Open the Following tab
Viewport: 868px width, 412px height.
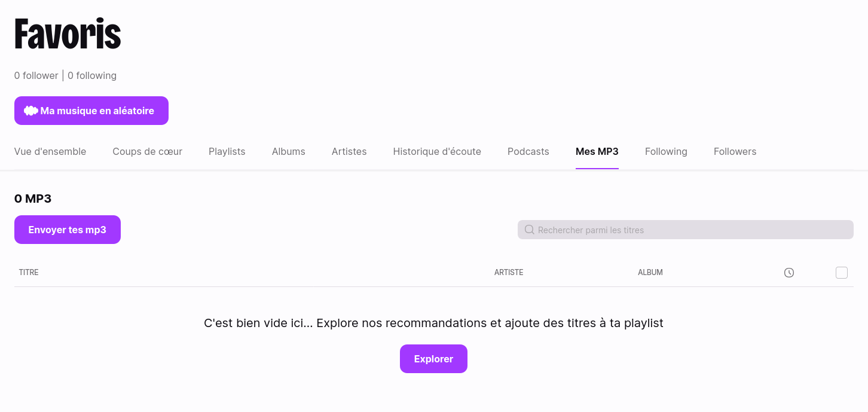tap(666, 151)
